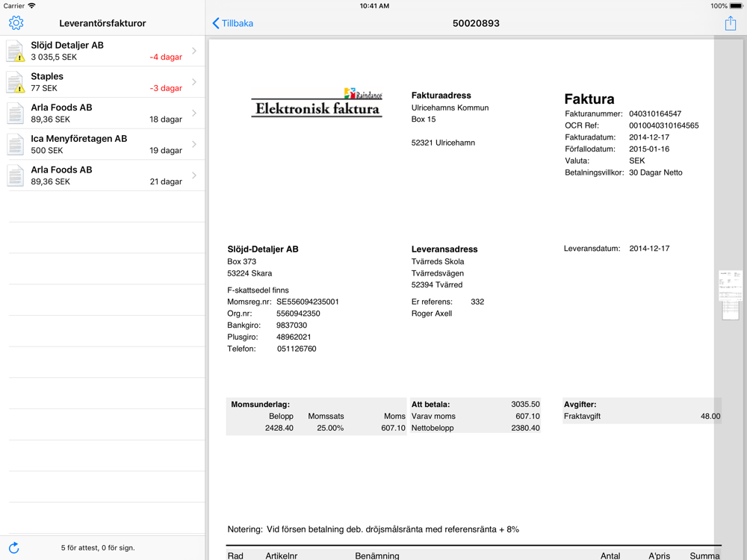Screen dimensions: 747x560
Task: Open the Staples row disclosure chevron
Action: (194, 82)
